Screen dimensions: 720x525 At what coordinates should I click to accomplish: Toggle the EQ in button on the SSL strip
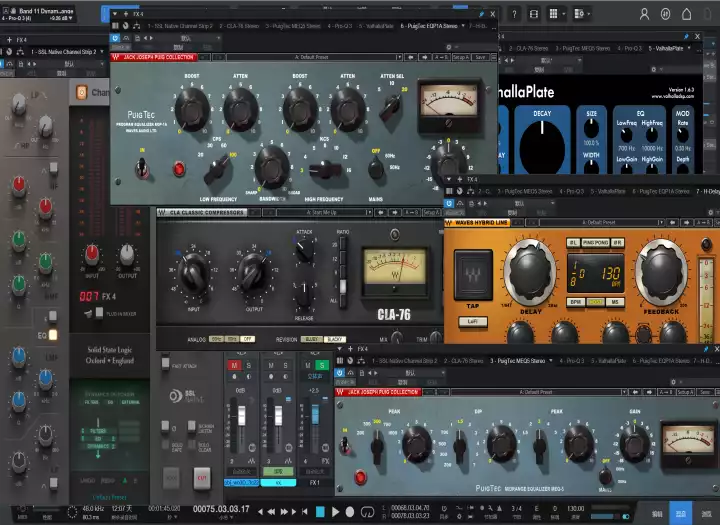(x=53, y=335)
